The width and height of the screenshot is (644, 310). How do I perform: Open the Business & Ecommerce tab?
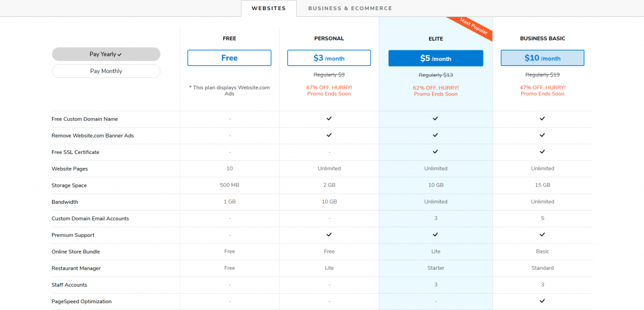[x=350, y=8]
